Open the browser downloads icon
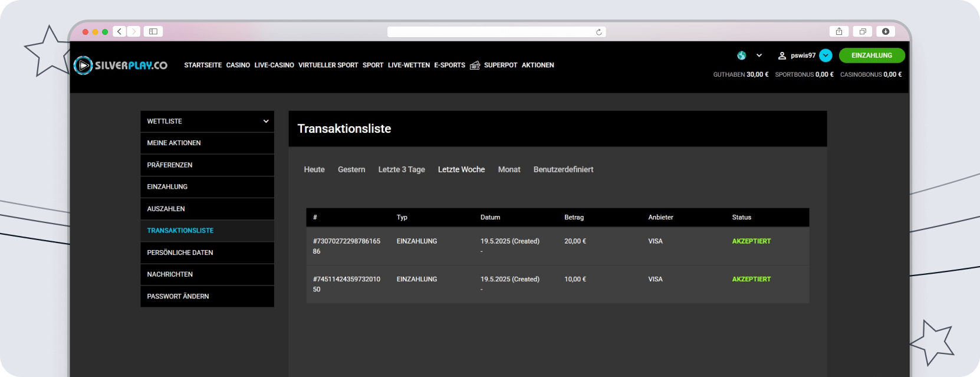The image size is (980, 377). (x=886, y=31)
